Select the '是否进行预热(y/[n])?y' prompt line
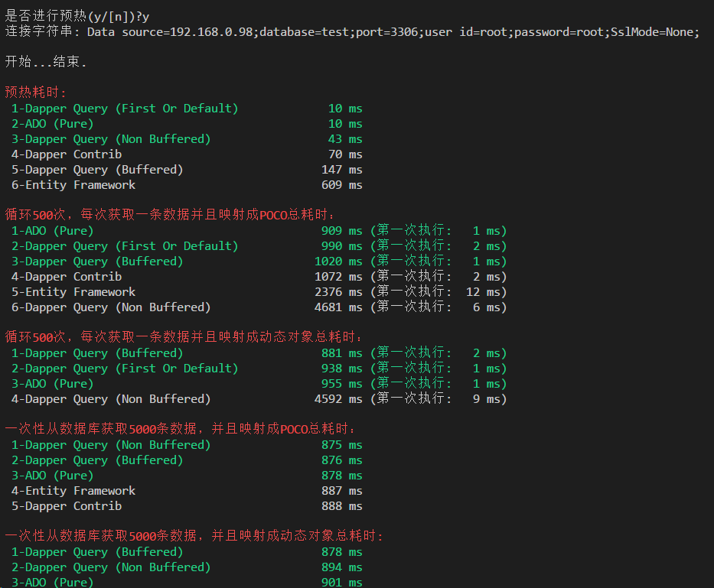 click(77, 16)
